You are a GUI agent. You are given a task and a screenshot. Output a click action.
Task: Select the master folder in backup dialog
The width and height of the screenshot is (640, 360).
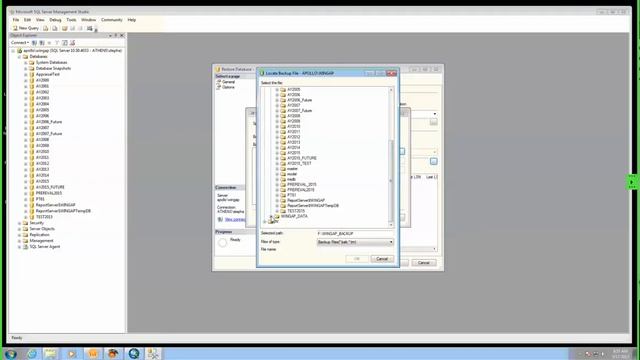292,169
